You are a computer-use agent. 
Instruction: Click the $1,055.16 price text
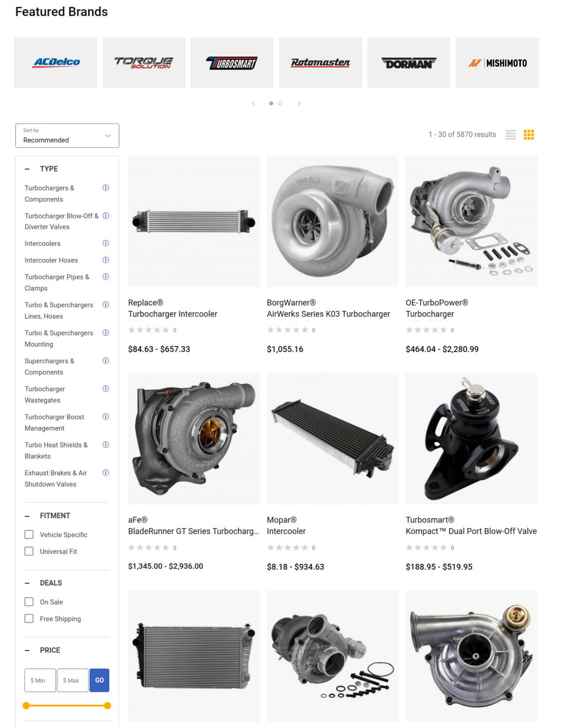[285, 349]
